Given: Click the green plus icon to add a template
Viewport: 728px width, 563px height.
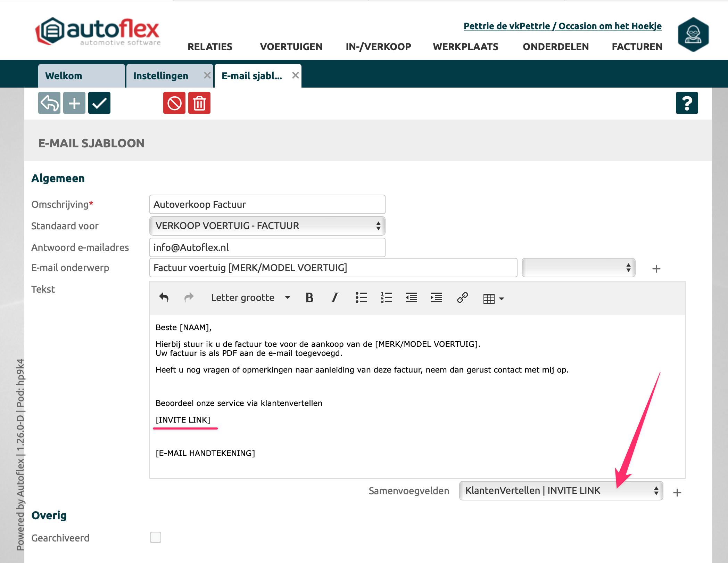Looking at the screenshot, I should tap(74, 103).
